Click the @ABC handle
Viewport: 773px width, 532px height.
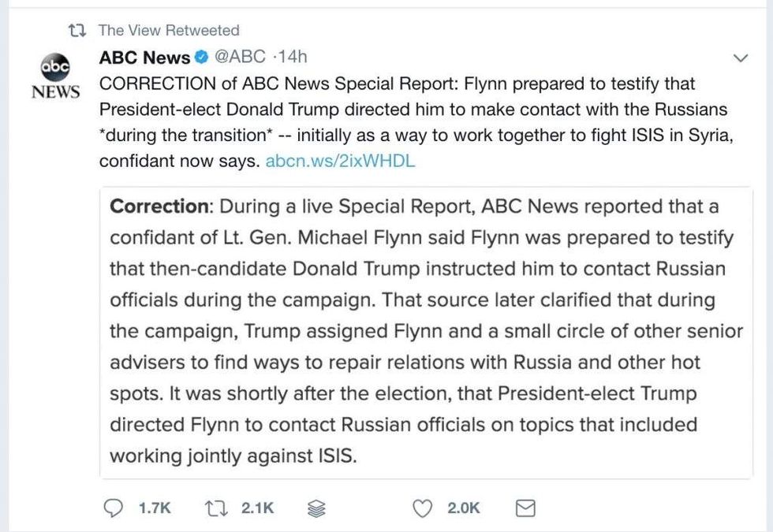(x=240, y=58)
